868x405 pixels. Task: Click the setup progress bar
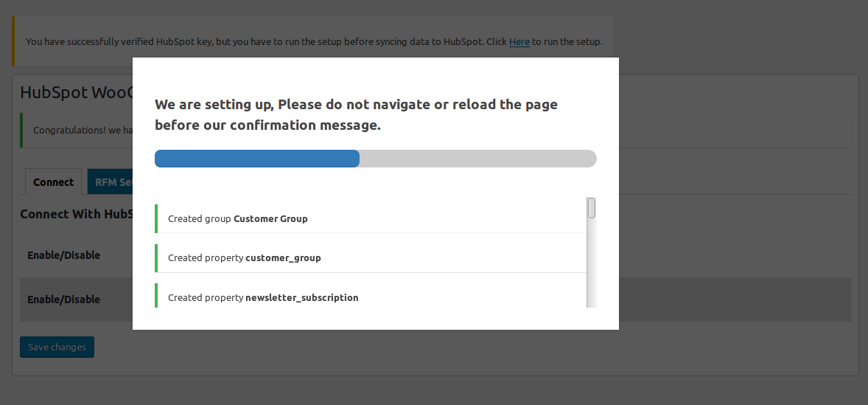pos(375,159)
